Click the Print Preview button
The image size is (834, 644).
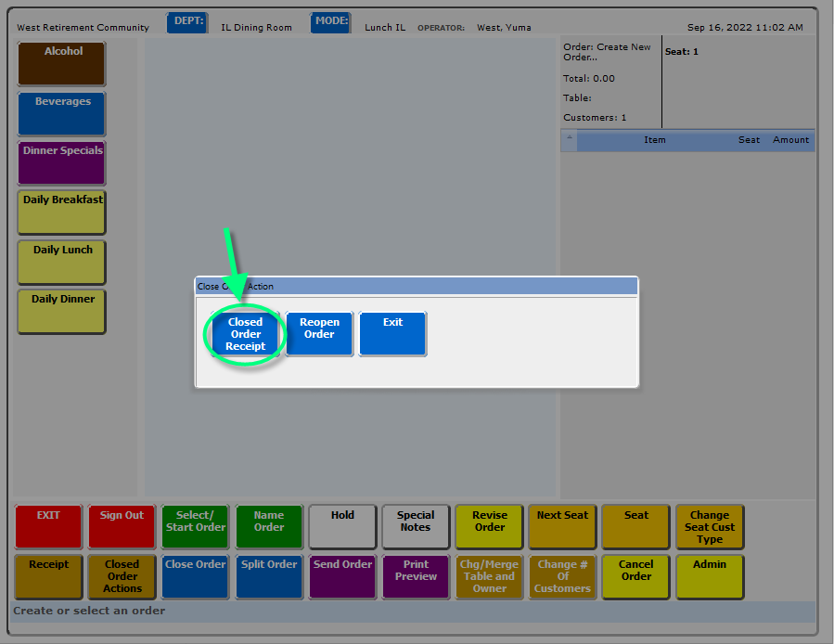416,576
